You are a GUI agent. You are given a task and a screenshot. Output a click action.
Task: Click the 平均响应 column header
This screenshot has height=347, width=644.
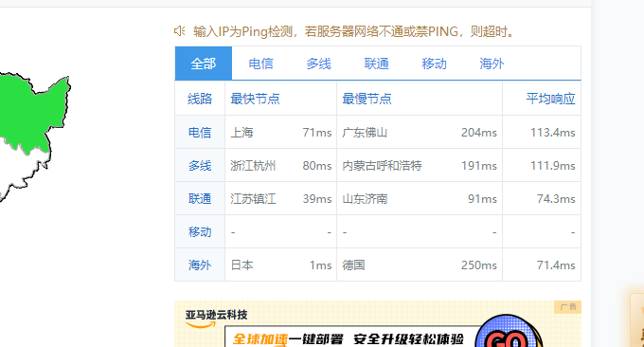tap(551, 99)
